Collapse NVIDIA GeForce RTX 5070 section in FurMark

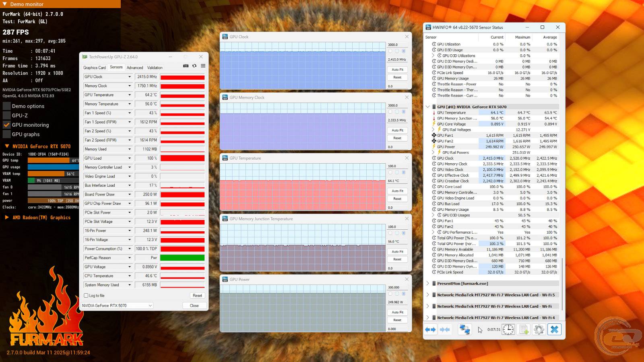(7, 146)
